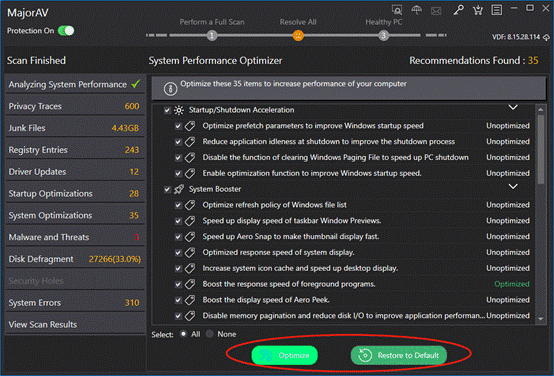The width and height of the screenshot is (554, 376).
Task: Uncheck Reduce application idleness at shutdown checkbox
Action: coord(178,142)
